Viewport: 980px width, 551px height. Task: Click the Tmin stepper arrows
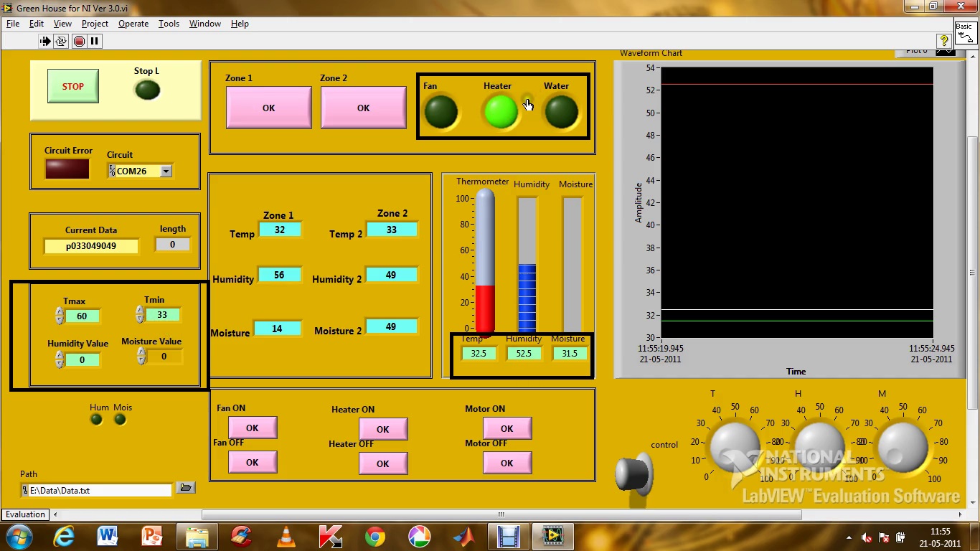[x=140, y=315]
